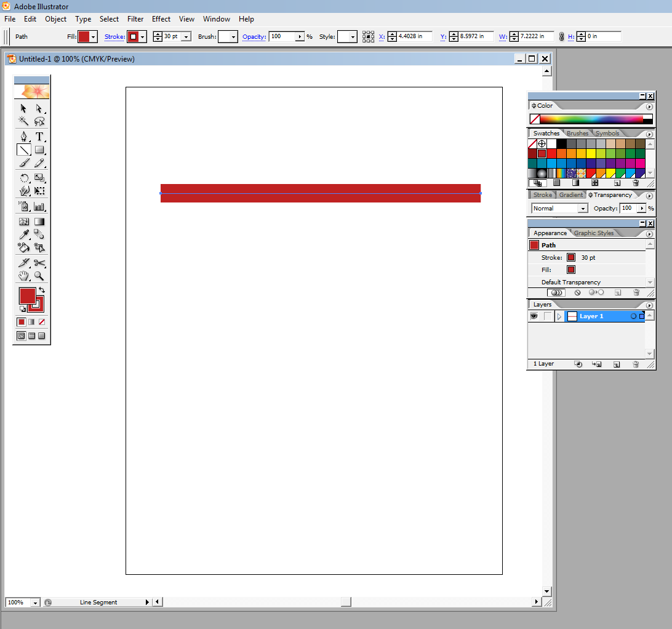Pick a yellow swatch in the Swatches panel
This screenshot has width=672, height=629.
pos(591,153)
